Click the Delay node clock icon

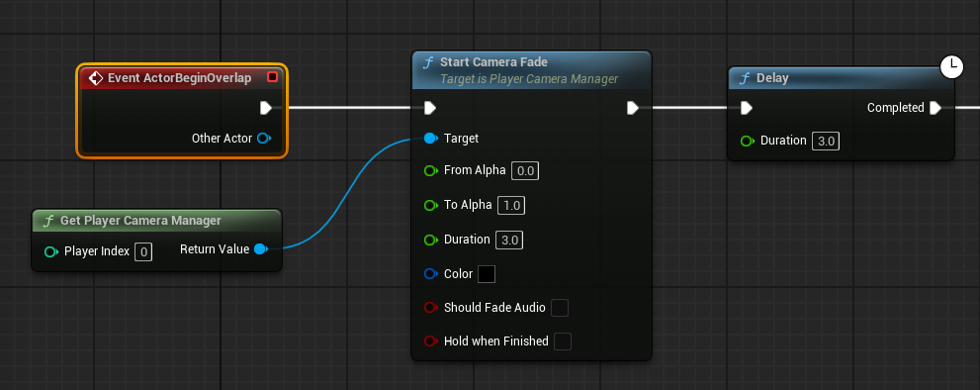tap(952, 65)
